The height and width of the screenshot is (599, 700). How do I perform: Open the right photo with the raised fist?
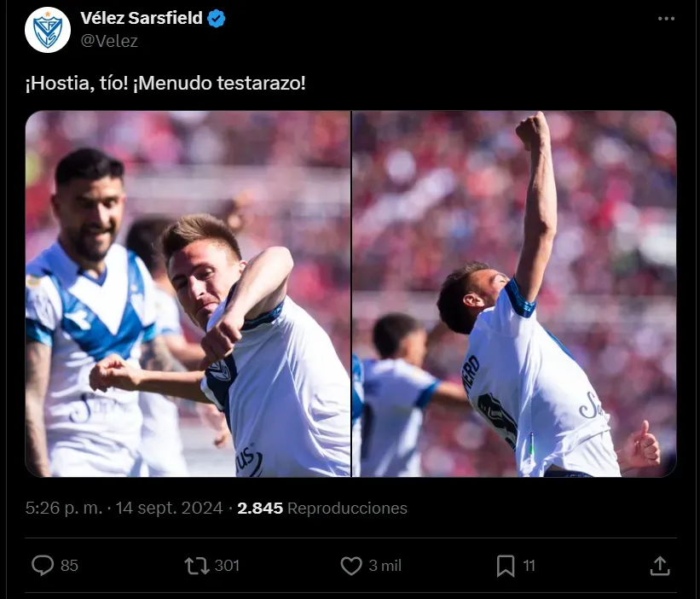pos(514,294)
